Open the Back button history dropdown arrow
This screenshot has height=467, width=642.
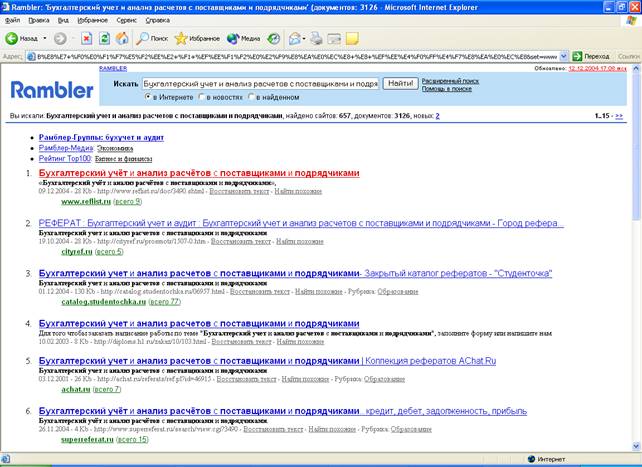[45, 39]
